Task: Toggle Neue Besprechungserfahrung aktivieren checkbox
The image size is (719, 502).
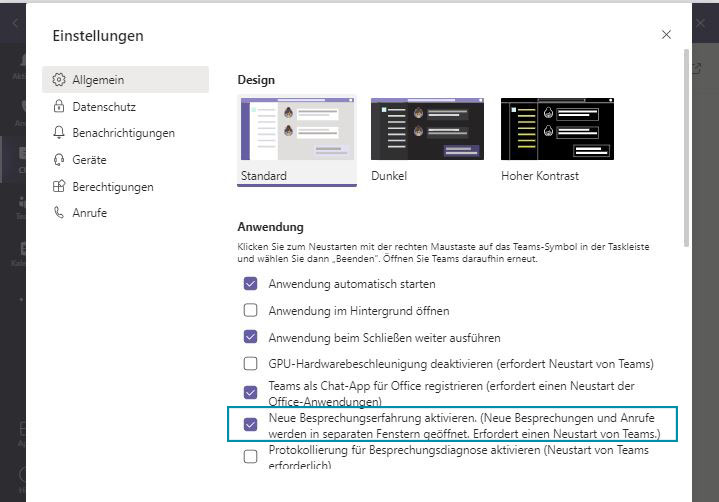Action: tap(250, 425)
